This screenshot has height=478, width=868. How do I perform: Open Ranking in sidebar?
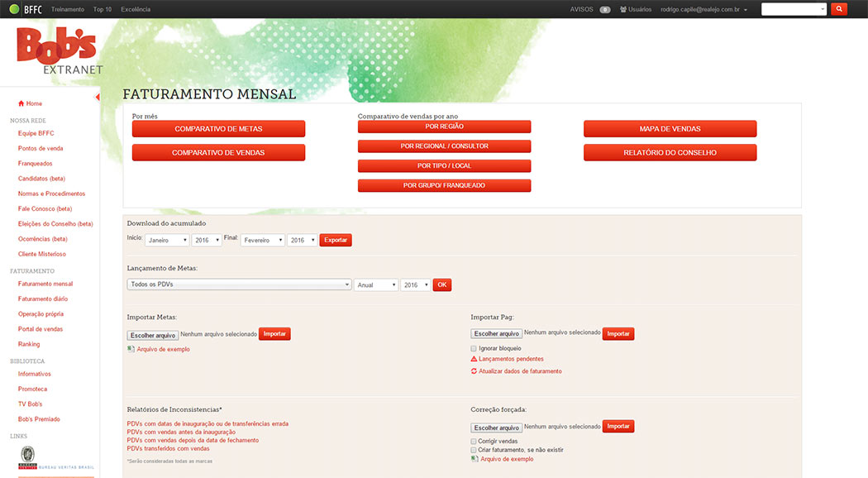click(x=29, y=344)
